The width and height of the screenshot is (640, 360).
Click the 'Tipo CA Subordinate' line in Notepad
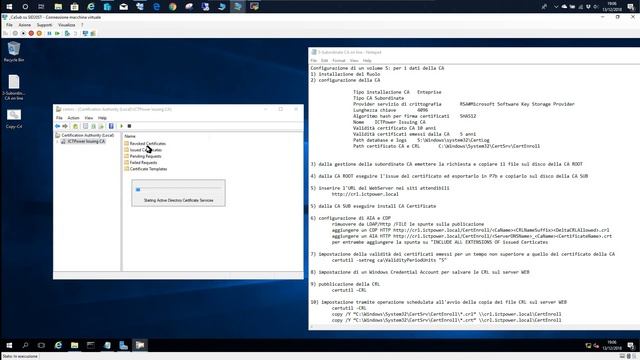coord(378,98)
